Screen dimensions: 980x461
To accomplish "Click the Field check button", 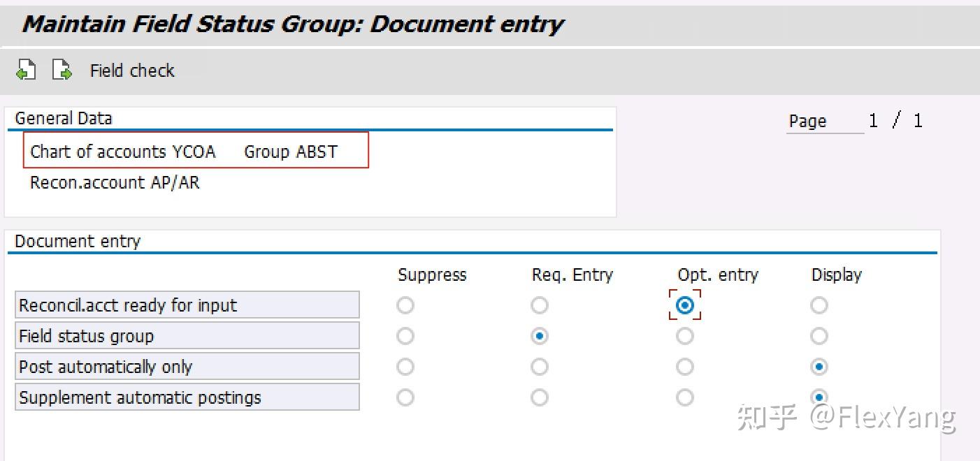I will [x=132, y=71].
